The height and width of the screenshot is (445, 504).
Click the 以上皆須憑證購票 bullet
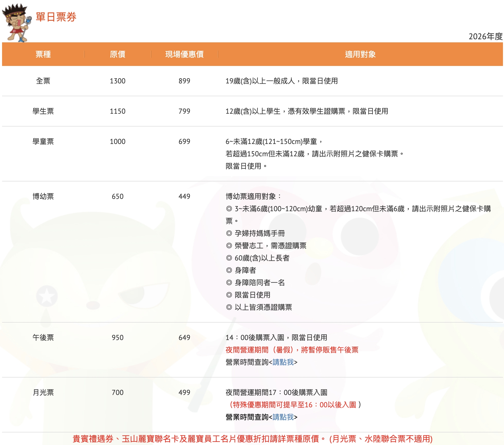point(259,307)
